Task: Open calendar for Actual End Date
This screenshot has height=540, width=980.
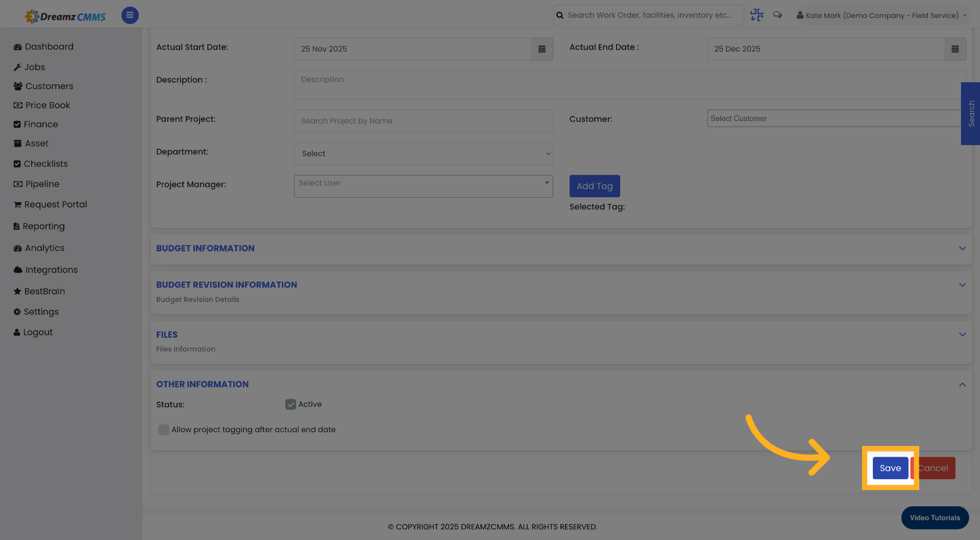Action: pyautogui.click(x=955, y=49)
